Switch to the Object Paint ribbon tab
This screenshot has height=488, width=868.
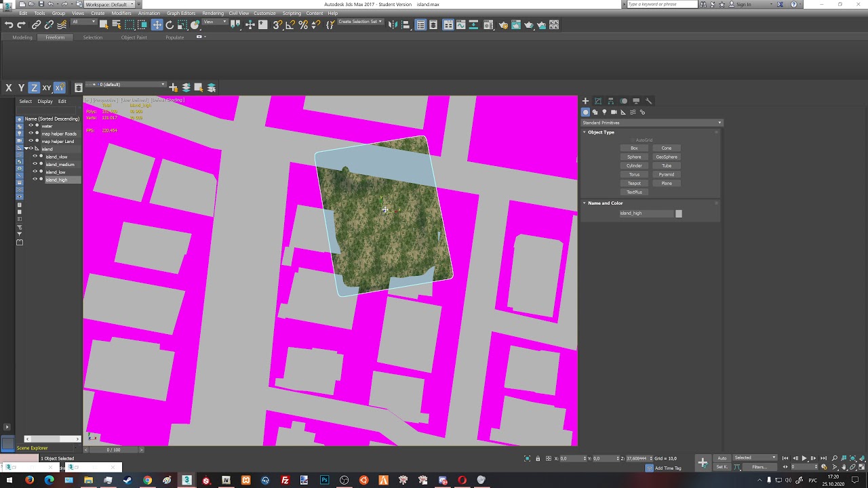[134, 37]
